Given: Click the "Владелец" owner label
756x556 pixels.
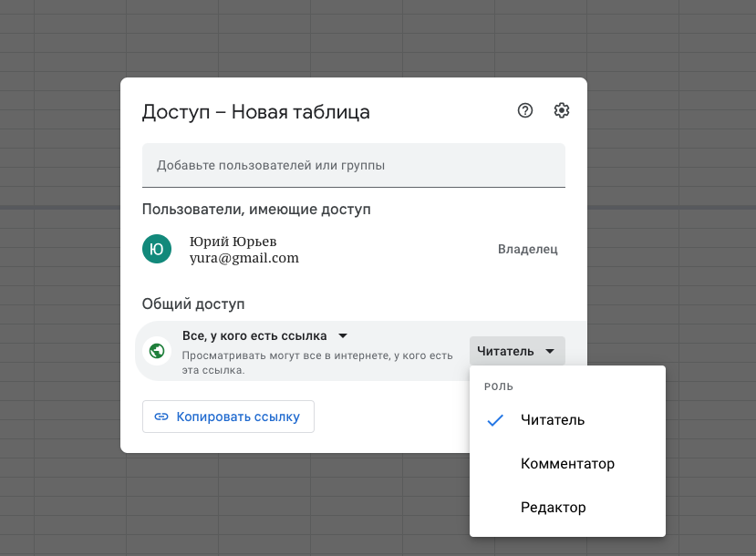Looking at the screenshot, I should click(527, 249).
